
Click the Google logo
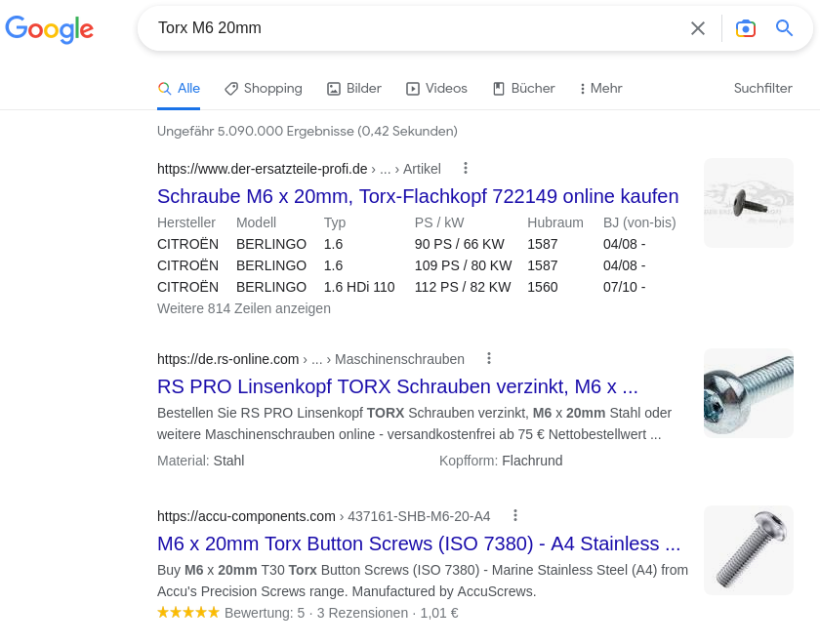49,29
